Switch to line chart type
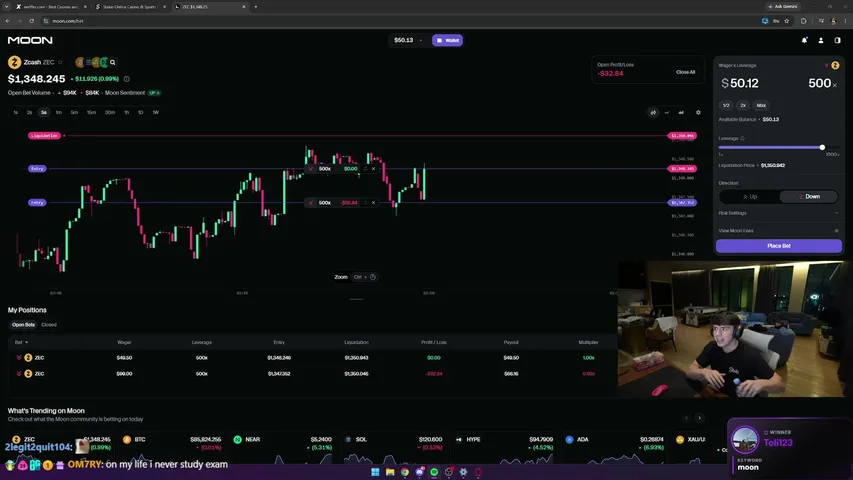This screenshot has width=853, height=480. click(667, 113)
